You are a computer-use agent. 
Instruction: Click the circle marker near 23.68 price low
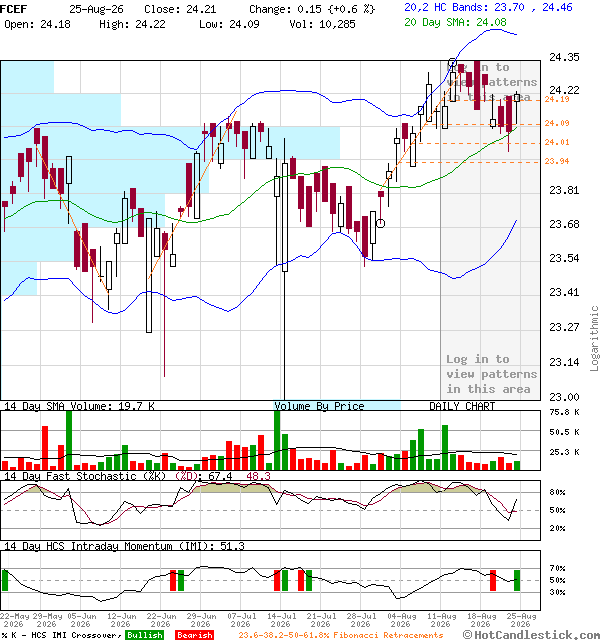click(380, 223)
